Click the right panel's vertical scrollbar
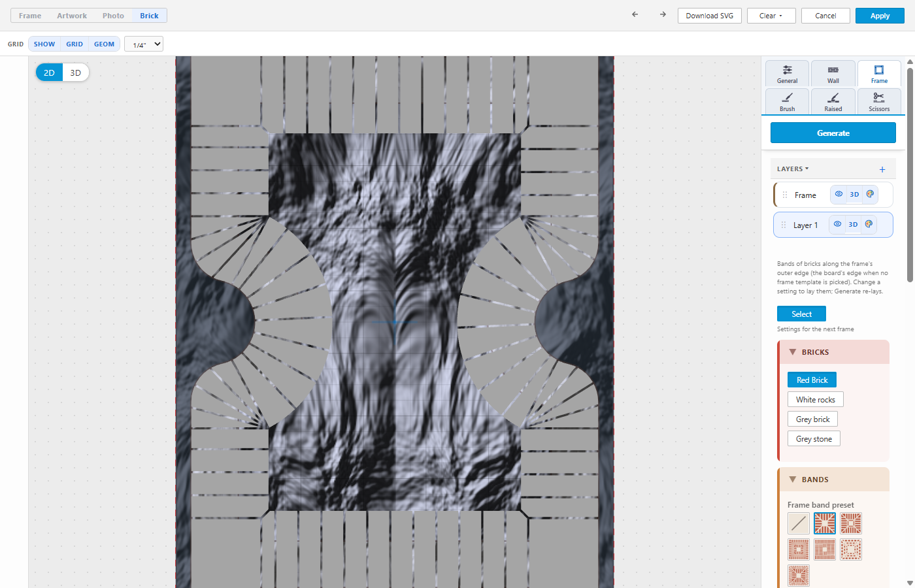Image resolution: width=915 pixels, height=588 pixels. click(910, 176)
